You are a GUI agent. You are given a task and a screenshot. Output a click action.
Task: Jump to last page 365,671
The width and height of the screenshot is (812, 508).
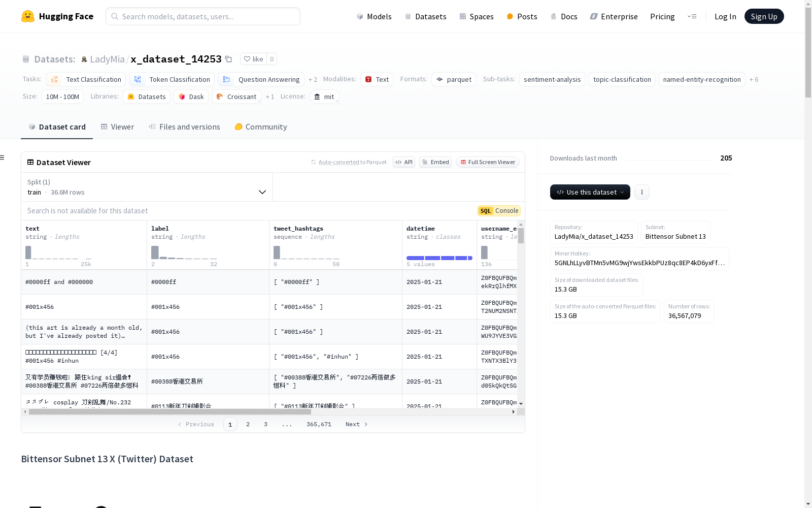[319, 424]
